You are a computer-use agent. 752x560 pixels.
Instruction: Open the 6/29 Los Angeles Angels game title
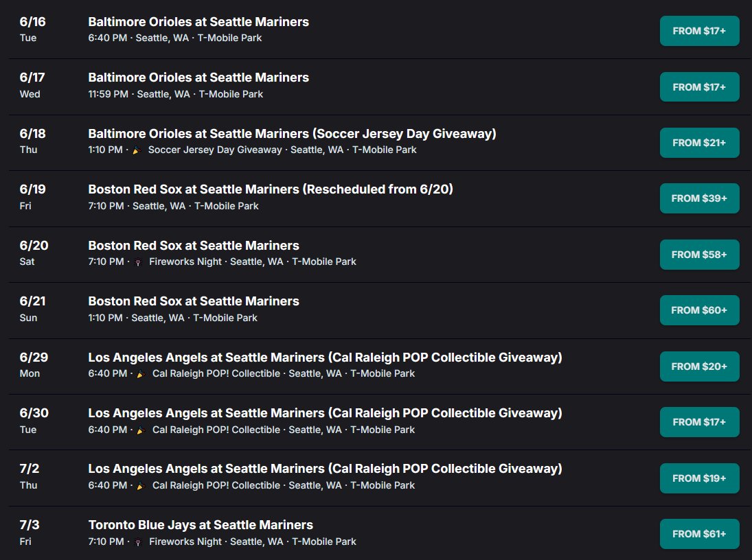point(325,357)
